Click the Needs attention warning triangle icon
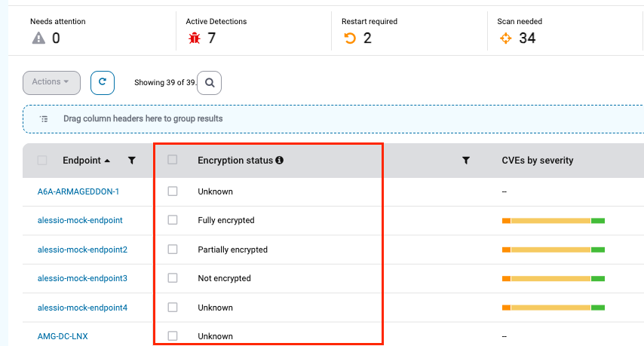Screen dimensions: 644x346 [x=38, y=38]
